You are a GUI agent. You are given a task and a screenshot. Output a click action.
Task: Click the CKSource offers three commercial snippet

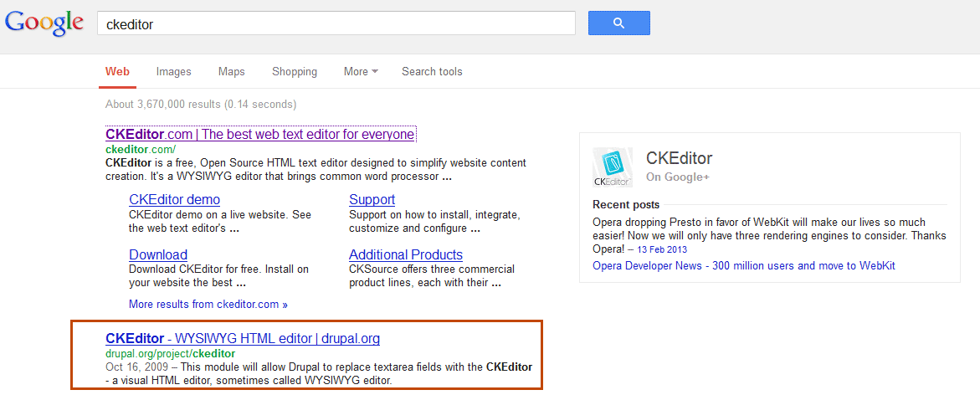(x=432, y=276)
